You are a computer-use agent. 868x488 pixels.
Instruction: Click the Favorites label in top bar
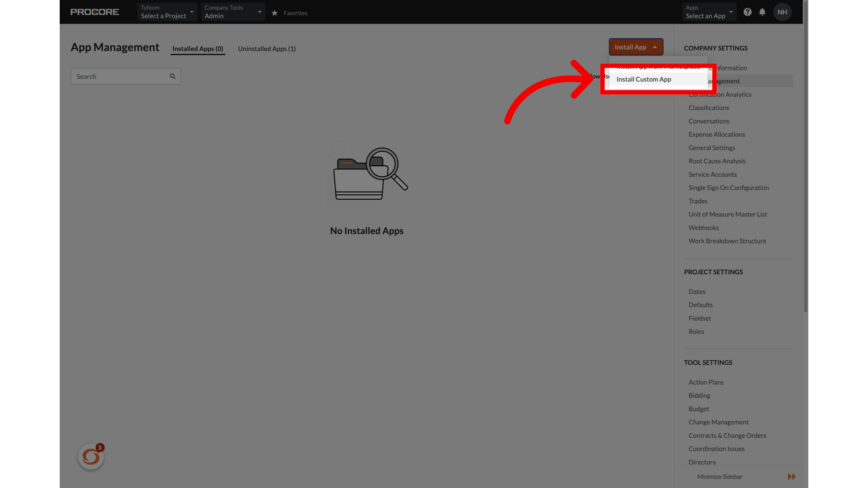(295, 13)
